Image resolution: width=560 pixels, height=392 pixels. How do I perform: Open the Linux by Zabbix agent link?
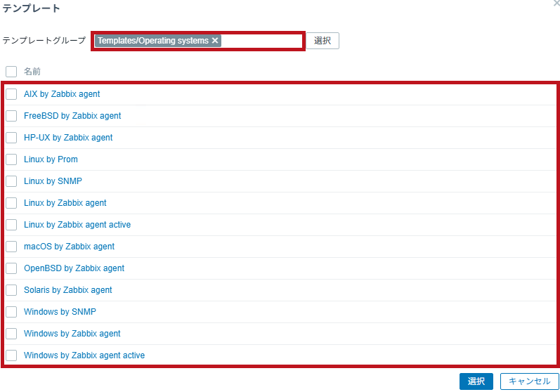click(65, 203)
